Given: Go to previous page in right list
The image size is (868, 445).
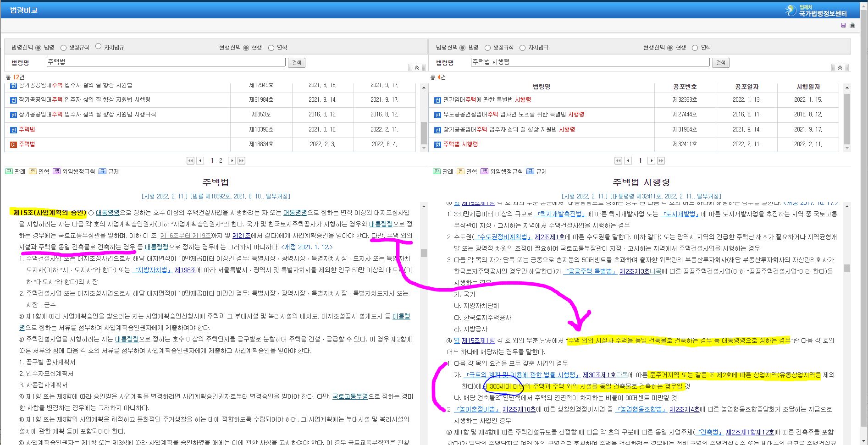Looking at the screenshot, I should tap(628, 160).
